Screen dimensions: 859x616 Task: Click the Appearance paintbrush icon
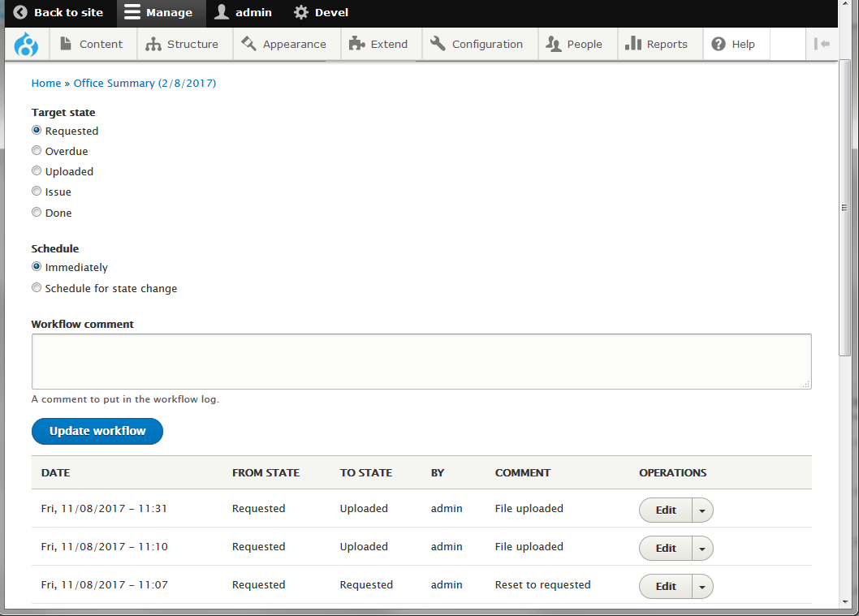tap(248, 44)
